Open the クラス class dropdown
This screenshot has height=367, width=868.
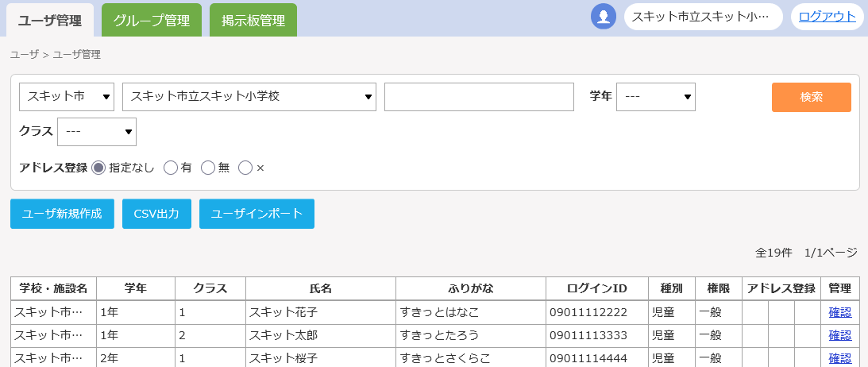coord(97,132)
